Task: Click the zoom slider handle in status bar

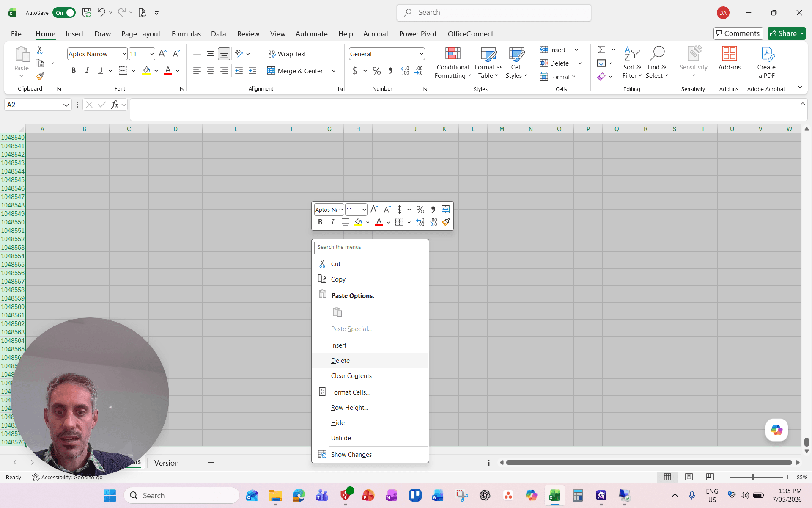Action: pos(753,477)
